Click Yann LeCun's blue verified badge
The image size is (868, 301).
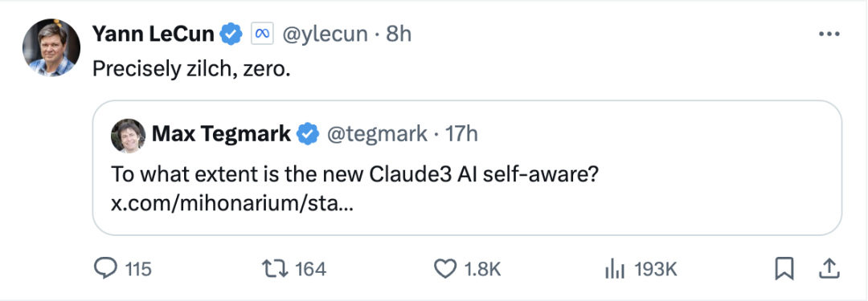(x=231, y=35)
